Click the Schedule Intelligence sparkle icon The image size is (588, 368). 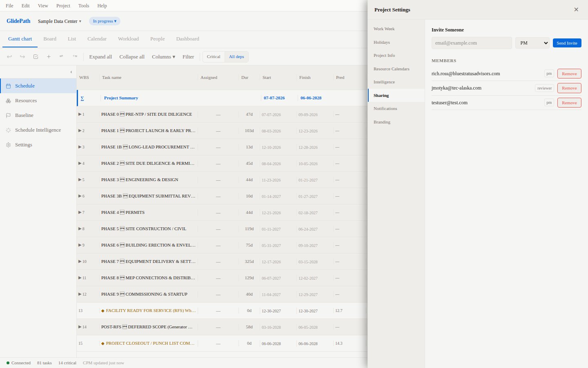pyautogui.click(x=8, y=130)
